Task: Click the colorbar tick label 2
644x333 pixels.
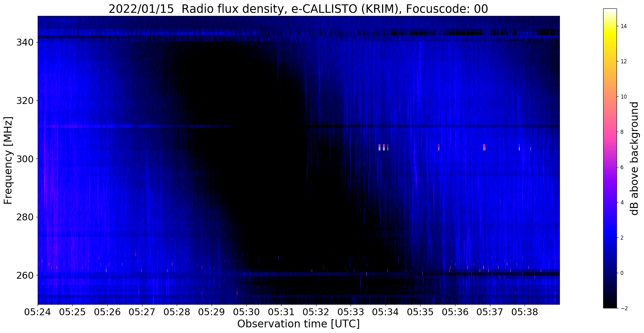Action: 622,238
